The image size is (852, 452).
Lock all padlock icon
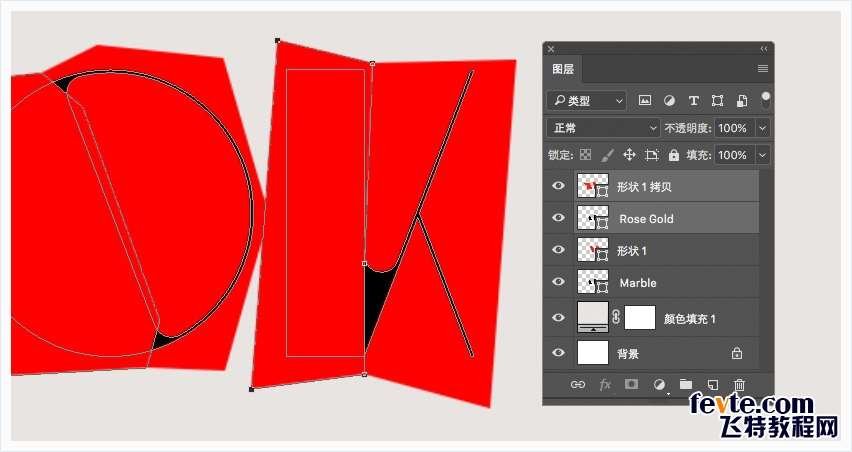pyautogui.click(x=674, y=155)
